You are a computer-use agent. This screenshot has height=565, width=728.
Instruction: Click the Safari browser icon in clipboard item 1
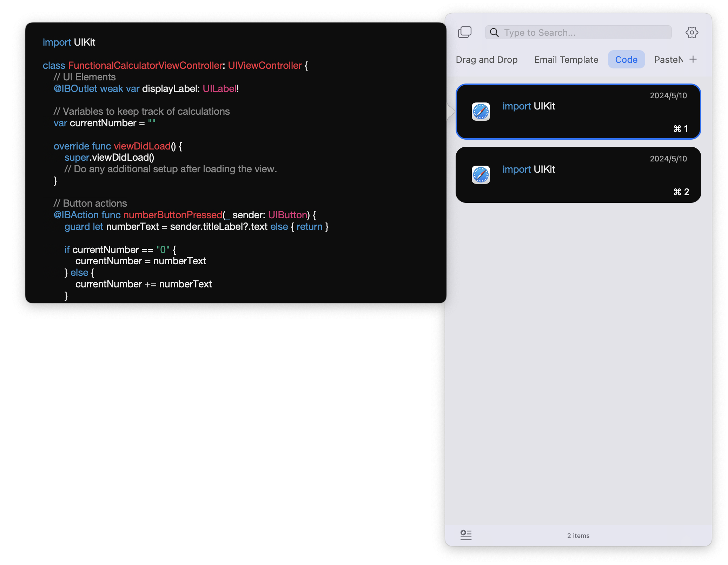coord(481,111)
